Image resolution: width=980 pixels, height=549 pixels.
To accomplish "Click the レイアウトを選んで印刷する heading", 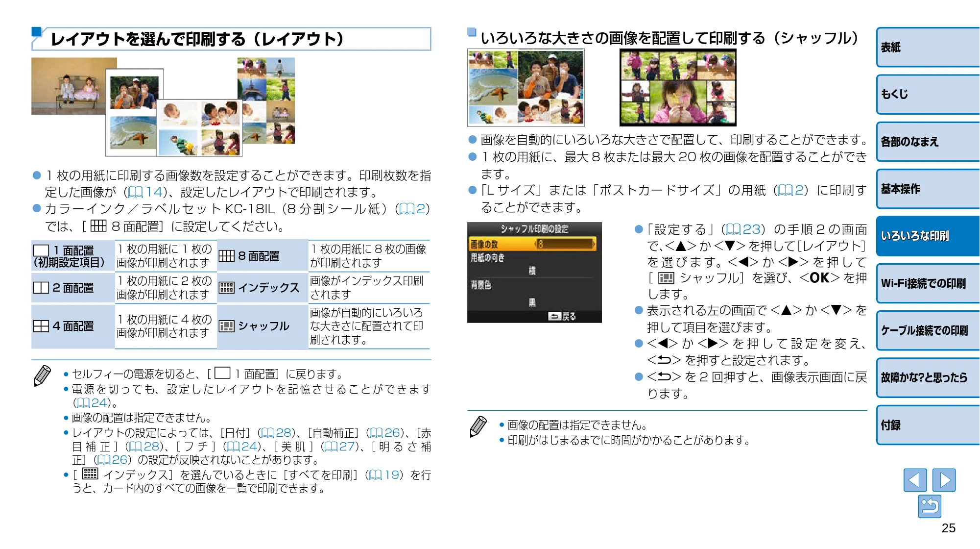I will (197, 39).
